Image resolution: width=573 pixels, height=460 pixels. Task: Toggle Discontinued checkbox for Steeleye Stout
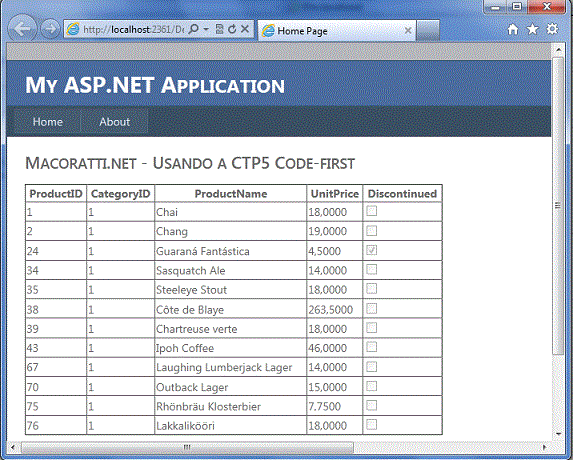point(372,289)
